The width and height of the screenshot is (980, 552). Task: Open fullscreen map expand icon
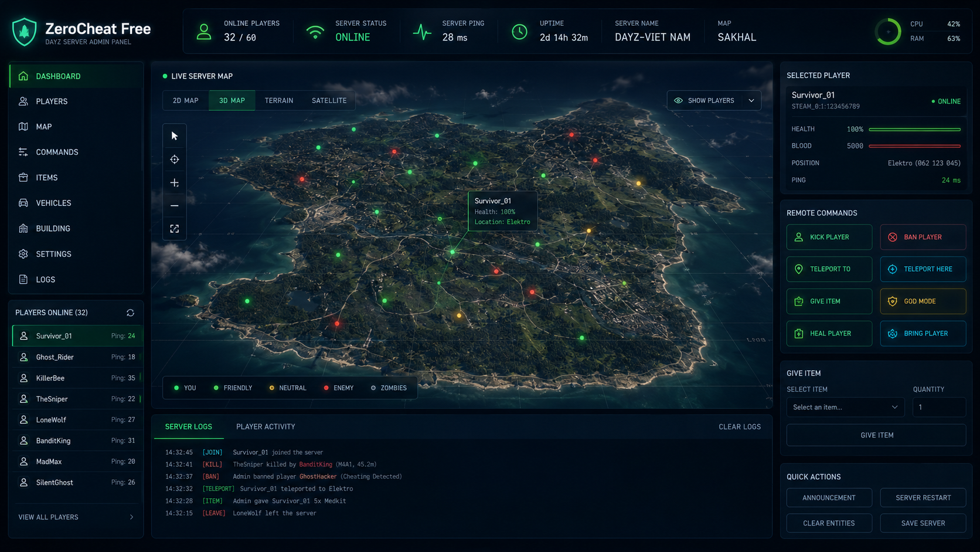[174, 229]
